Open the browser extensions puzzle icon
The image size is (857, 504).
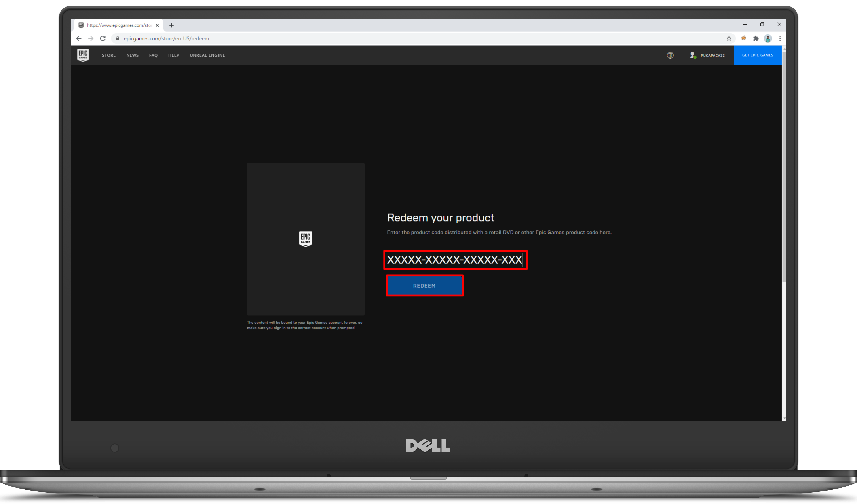click(756, 38)
